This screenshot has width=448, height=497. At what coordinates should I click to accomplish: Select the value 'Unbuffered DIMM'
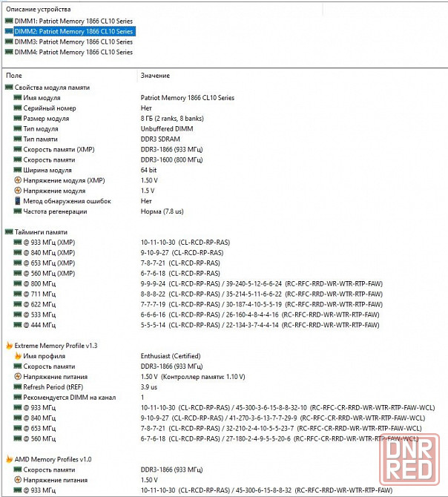point(167,129)
